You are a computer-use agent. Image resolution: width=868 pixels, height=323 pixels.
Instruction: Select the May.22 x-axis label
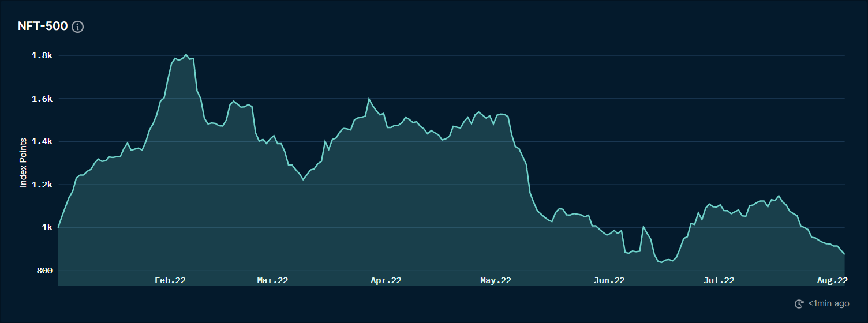tap(496, 280)
